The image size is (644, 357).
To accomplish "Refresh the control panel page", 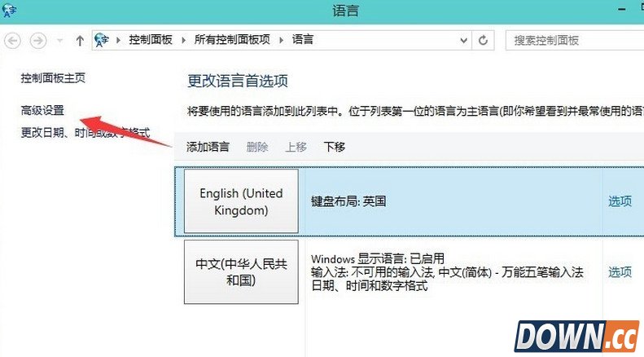I will click(x=483, y=40).
